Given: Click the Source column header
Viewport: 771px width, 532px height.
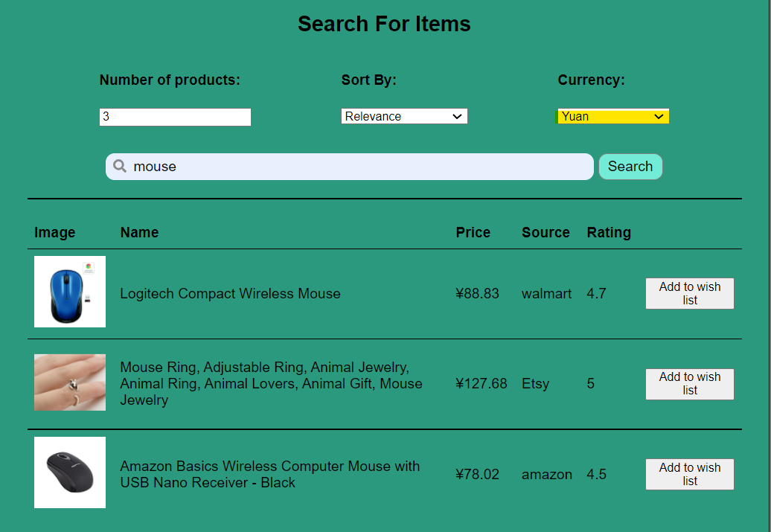Looking at the screenshot, I should point(546,232).
